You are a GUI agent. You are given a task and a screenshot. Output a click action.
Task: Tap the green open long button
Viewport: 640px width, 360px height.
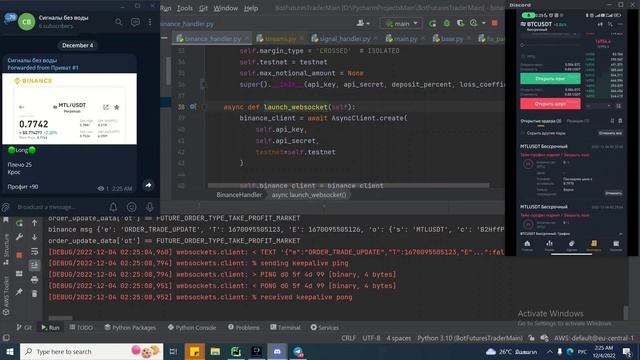pyautogui.click(x=550, y=78)
